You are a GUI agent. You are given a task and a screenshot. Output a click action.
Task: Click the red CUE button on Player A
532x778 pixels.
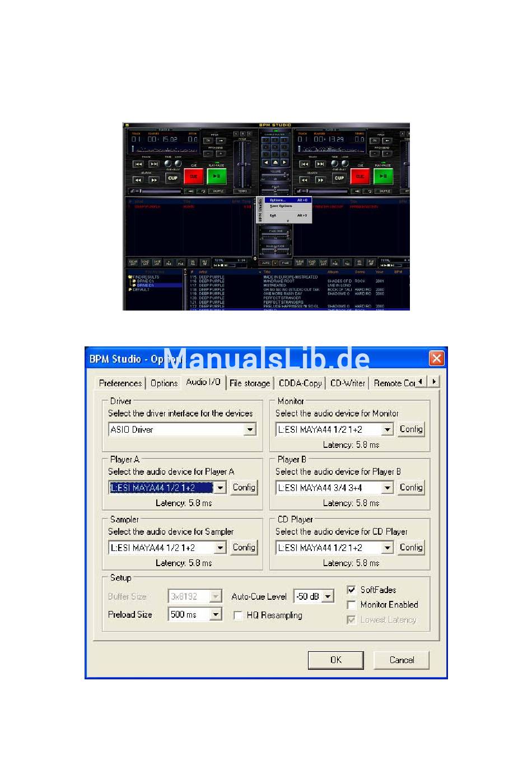pos(194,177)
